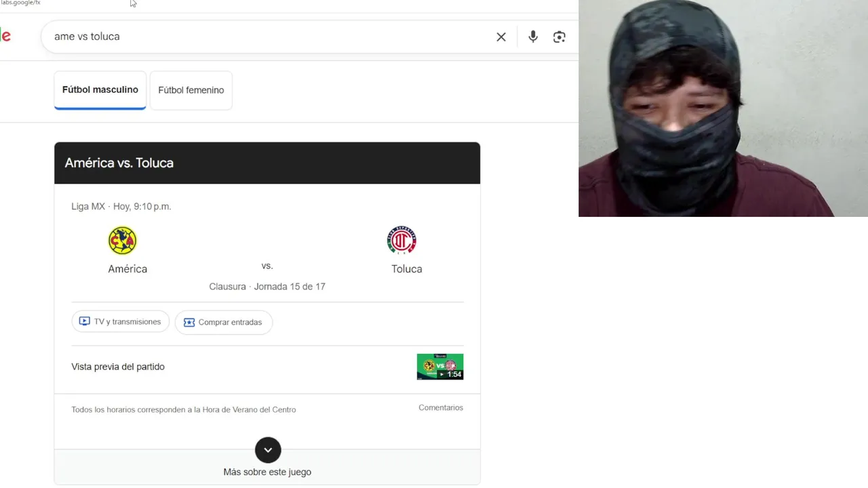Click the Toluca crest logo
Viewport: 868px width, 488px height.
pyautogui.click(x=401, y=241)
